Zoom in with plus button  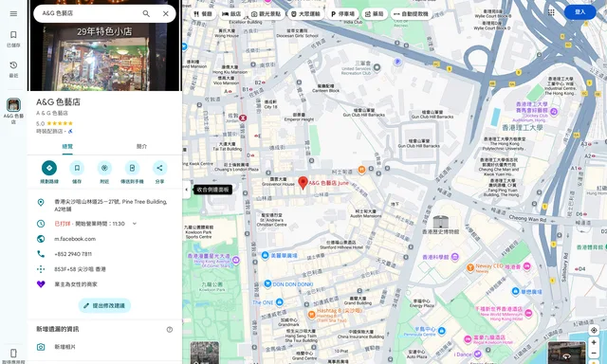pos(594,342)
